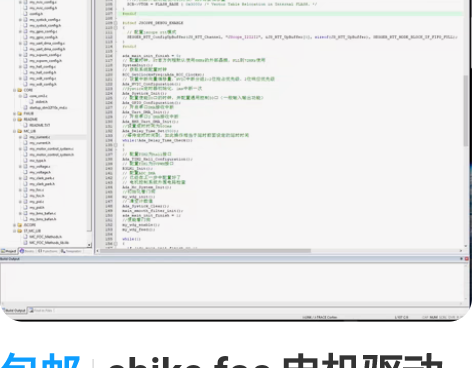
Task: Click the file icon of my_hall_config.h
Action: (26, 72)
